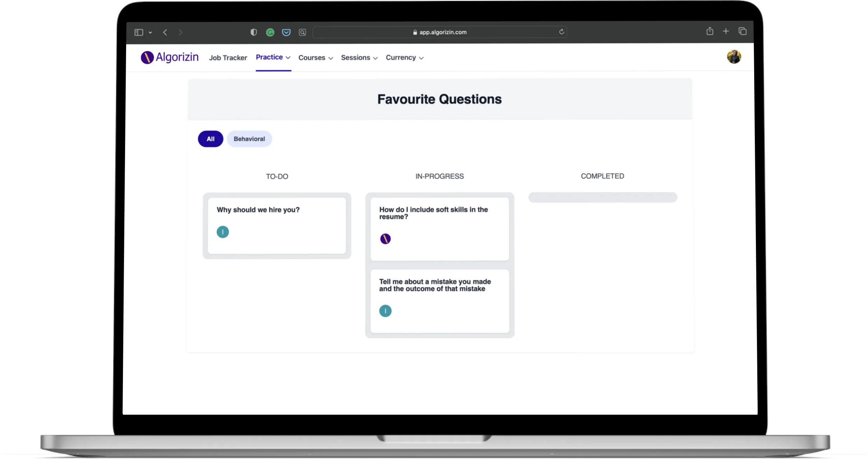Viewport: 868px width, 465px height.
Task: Expand the Courses menu
Action: pyautogui.click(x=316, y=57)
